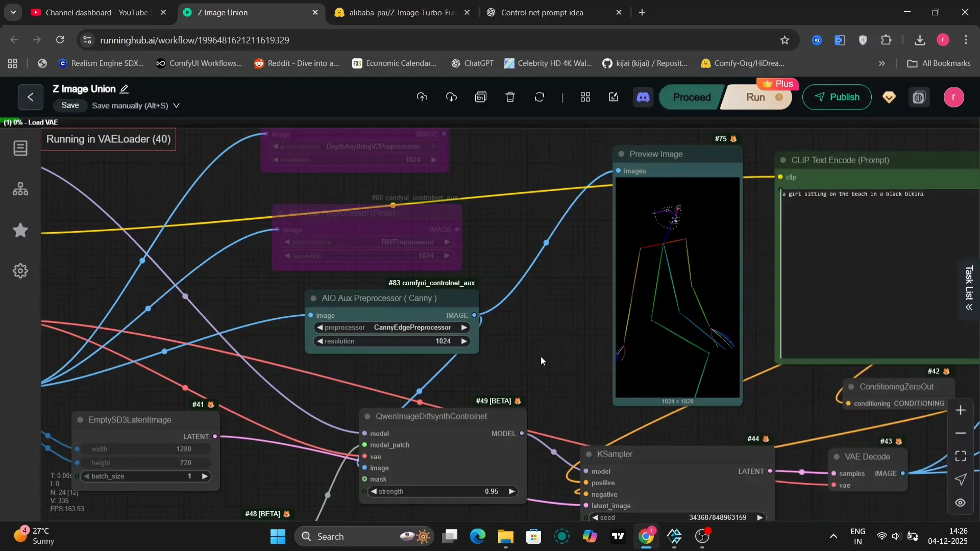Click fullscreen fit-view icon on canvas
980x551 pixels.
click(x=960, y=456)
